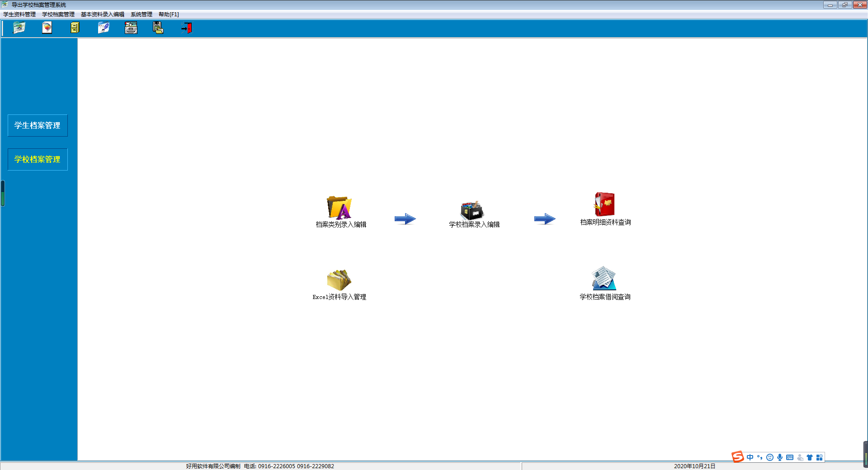The height and width of the screenshot is (470, 868).
Task: Click the card file drawer toolbar icon
Action: coord(131,28)
